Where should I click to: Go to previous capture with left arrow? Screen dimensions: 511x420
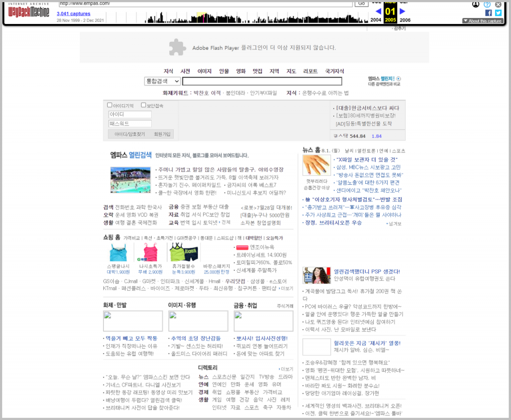point(378,11)
